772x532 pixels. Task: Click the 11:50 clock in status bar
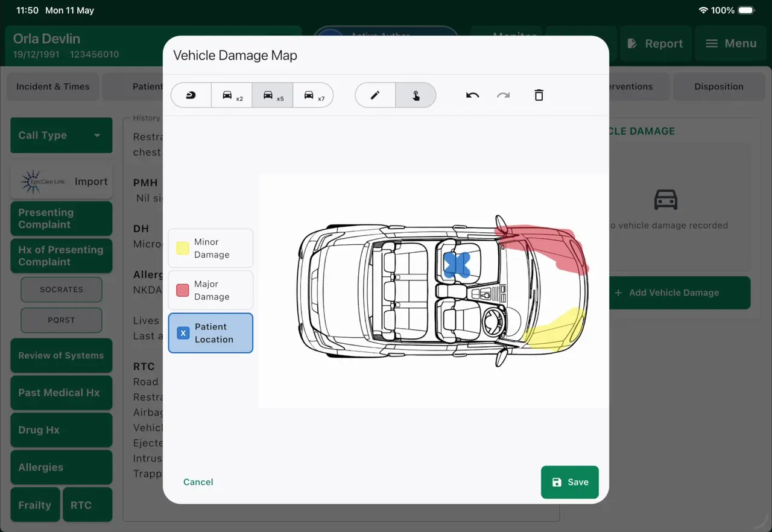click(27, 10)
